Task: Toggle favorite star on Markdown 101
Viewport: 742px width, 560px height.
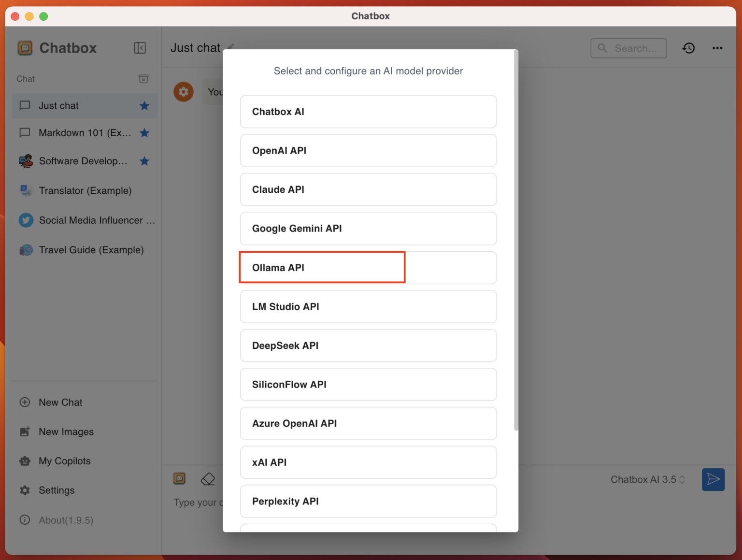Action: [144, 133]
